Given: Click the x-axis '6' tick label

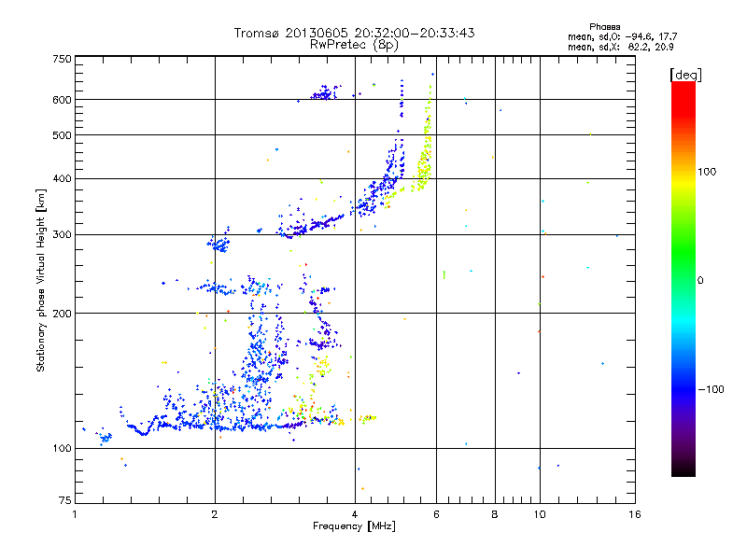Looking at the screenshot, I should tap(436, 514).
